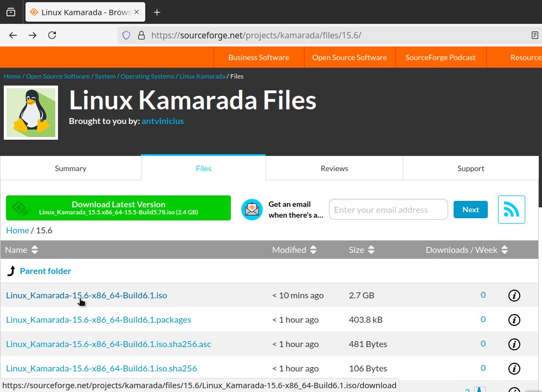Screen dimensions: 542x392
Task: Switch to the Summary tab
Action: point(70,168)
